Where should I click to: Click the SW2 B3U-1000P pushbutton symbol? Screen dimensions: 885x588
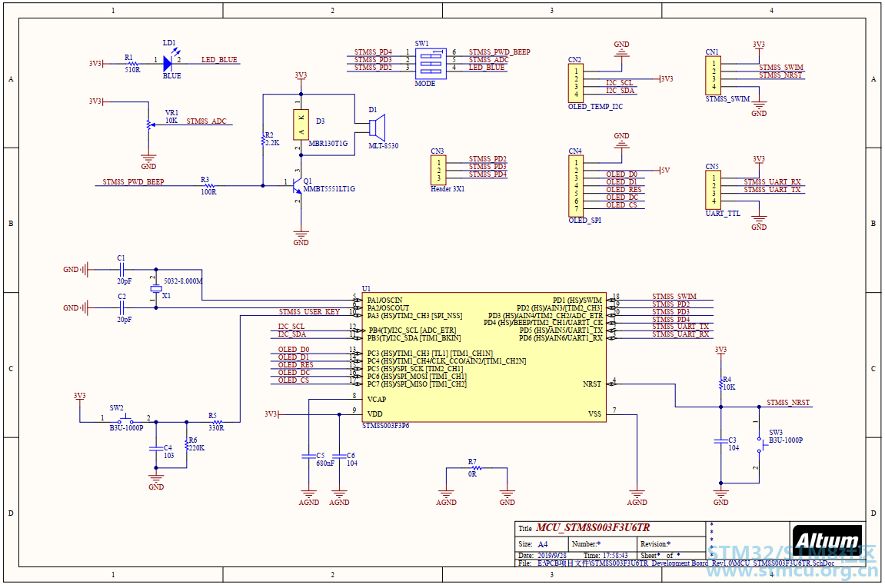click(125, 420)
